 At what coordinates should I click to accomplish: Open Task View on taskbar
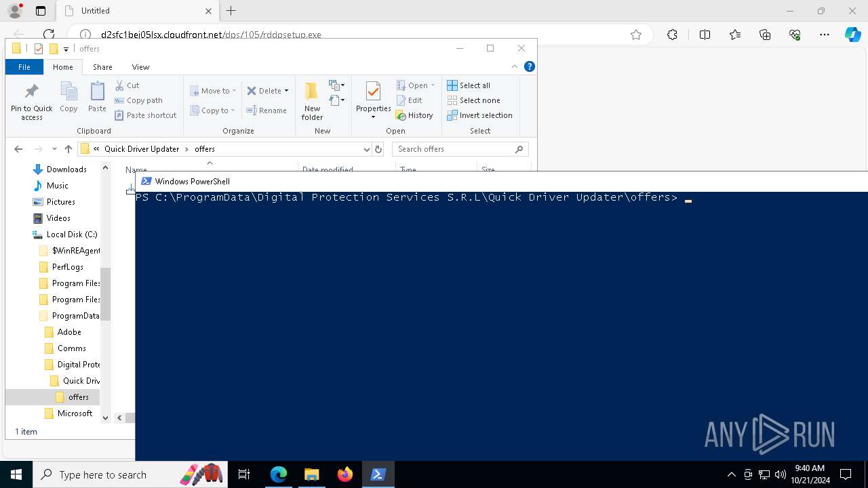click(244, 474)
